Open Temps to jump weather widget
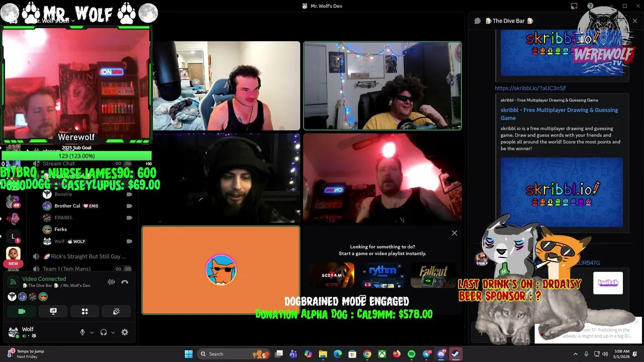 pos(25,354)
